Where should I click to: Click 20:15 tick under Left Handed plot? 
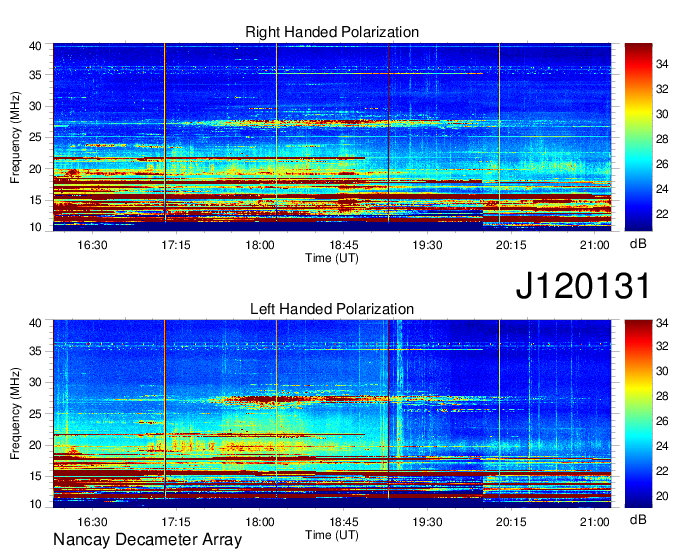(511, 522)
